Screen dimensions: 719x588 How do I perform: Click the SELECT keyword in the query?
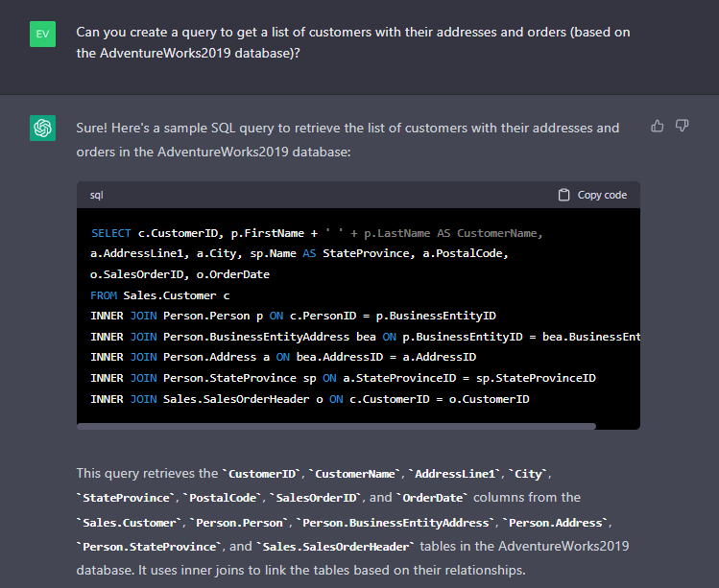click(111, 233)
